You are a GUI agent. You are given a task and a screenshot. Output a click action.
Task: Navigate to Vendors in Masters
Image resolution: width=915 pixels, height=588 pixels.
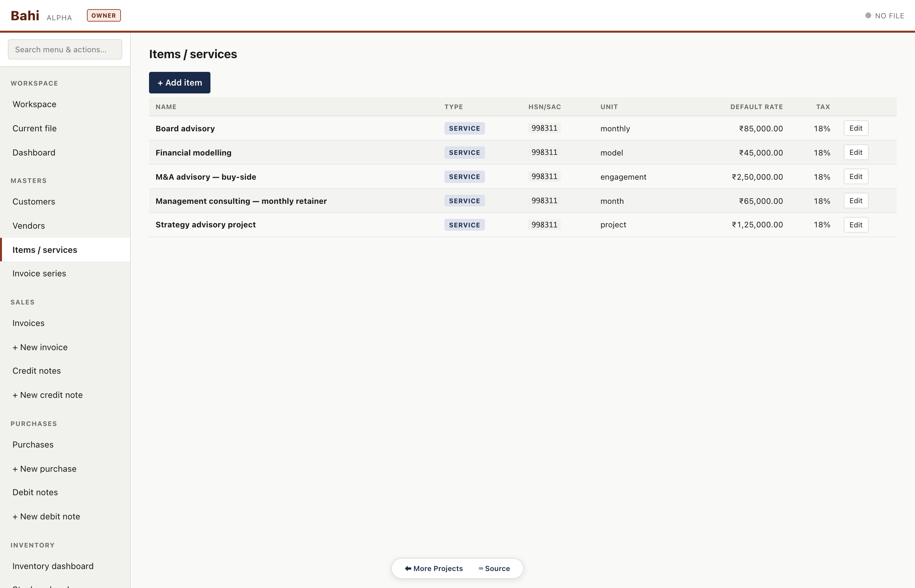(x=29, y=226)
